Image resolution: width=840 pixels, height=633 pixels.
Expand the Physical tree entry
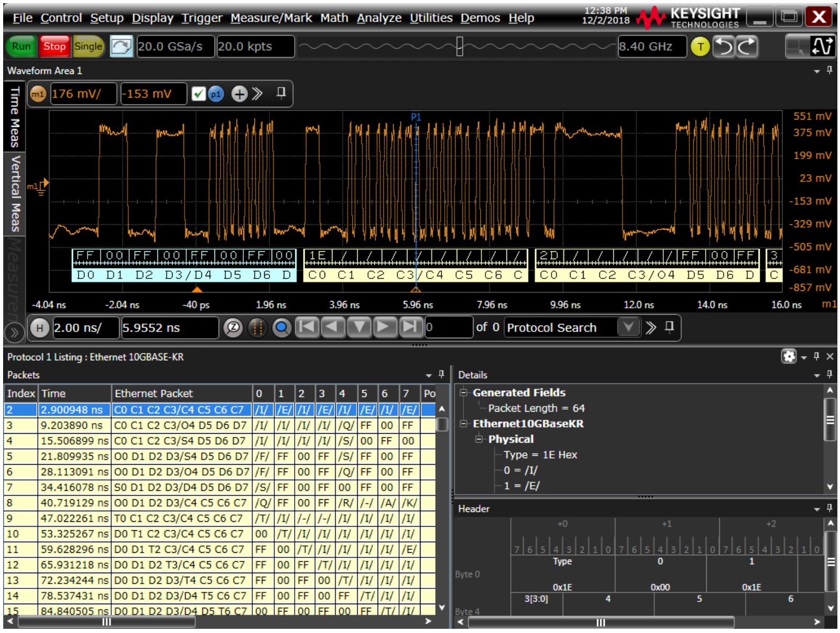tap(479, 439)
